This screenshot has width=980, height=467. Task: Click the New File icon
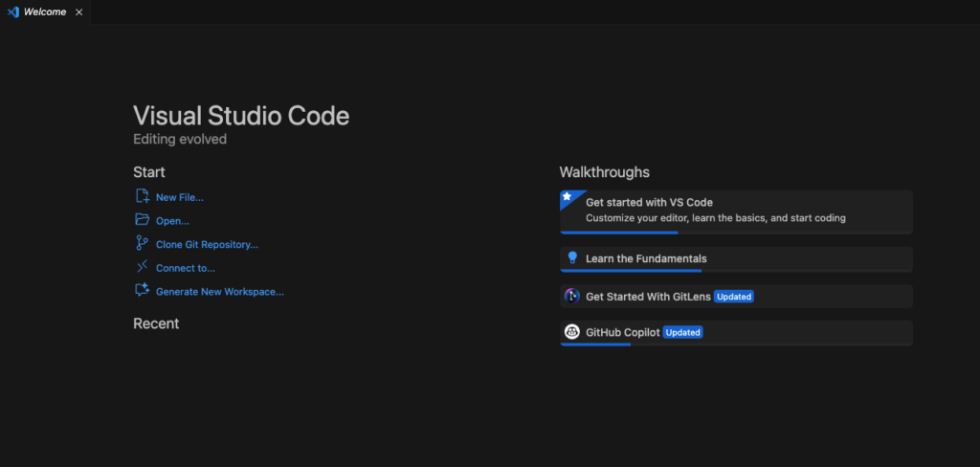tap(142, 196)
